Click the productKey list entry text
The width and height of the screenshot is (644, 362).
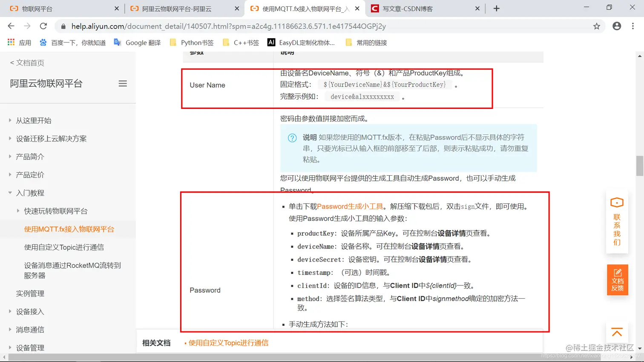pos(394,233)
